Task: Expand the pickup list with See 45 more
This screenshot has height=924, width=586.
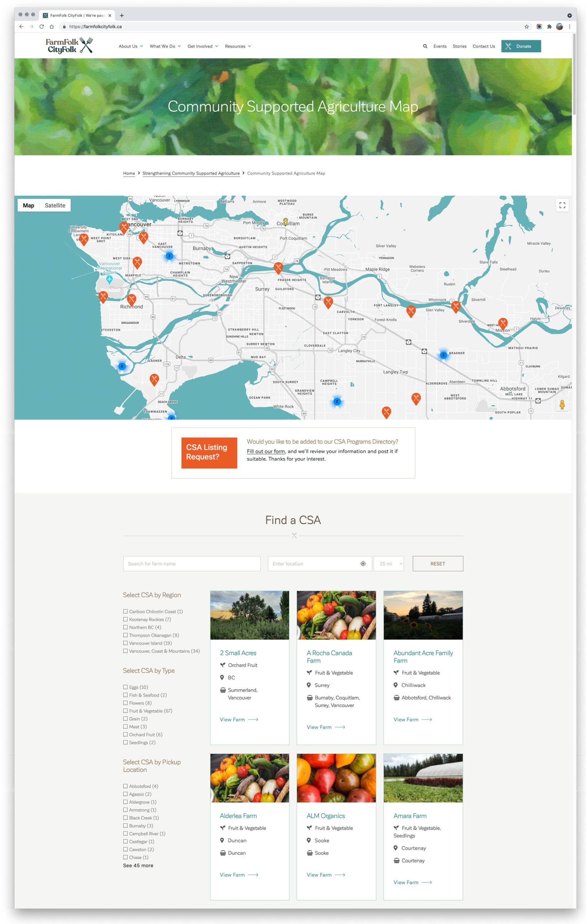Action: point(138,865)
